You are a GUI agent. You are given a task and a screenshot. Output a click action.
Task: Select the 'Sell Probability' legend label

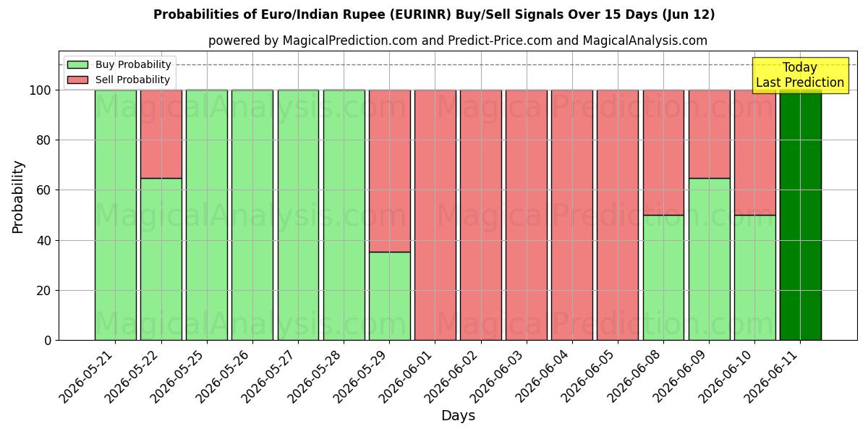pos(132,80)
